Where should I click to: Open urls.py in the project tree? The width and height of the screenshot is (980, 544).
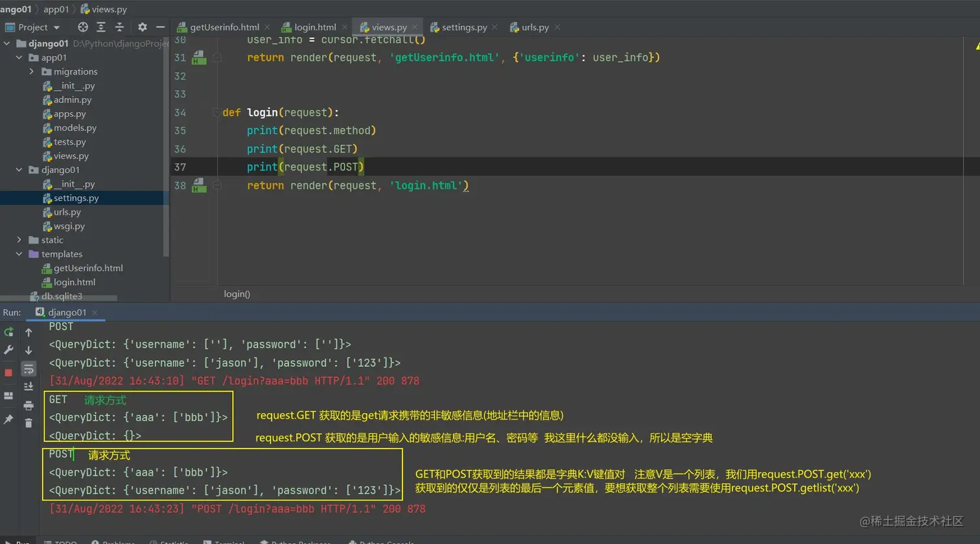67,212
